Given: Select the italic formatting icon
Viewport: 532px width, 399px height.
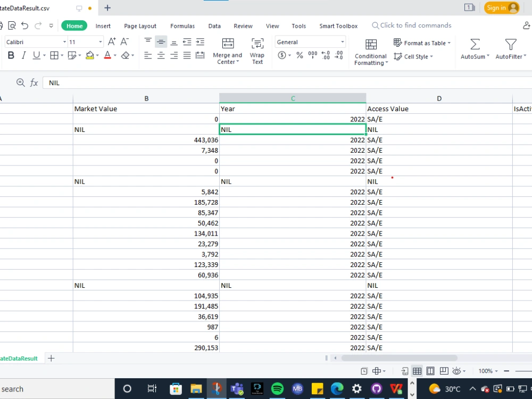Looking at the screenshot, I should coord(23,55).
